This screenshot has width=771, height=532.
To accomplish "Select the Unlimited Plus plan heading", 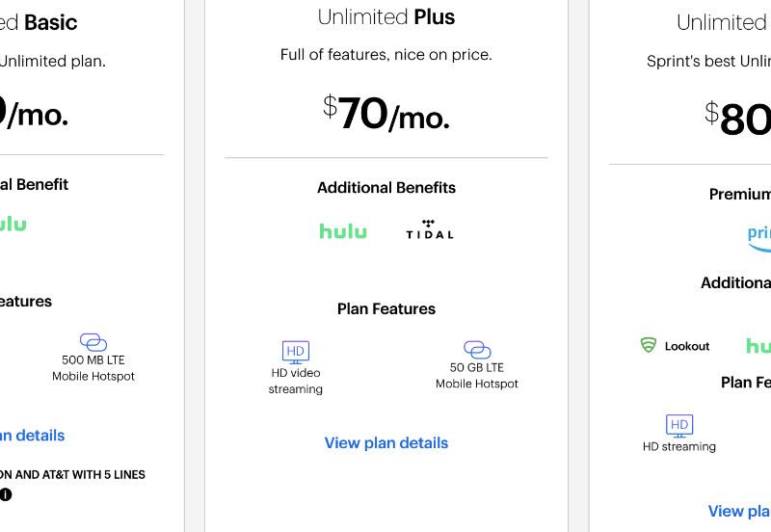I will [x=385, y=17].
